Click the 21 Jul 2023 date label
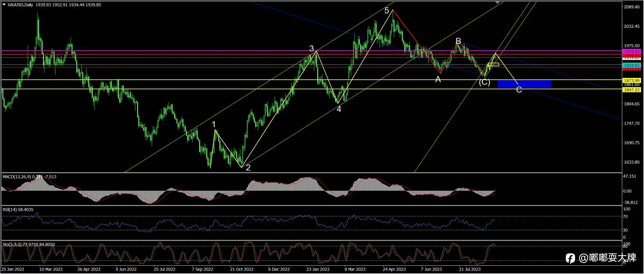Screen dimensions: 644x274 click(x=470, y=269)
